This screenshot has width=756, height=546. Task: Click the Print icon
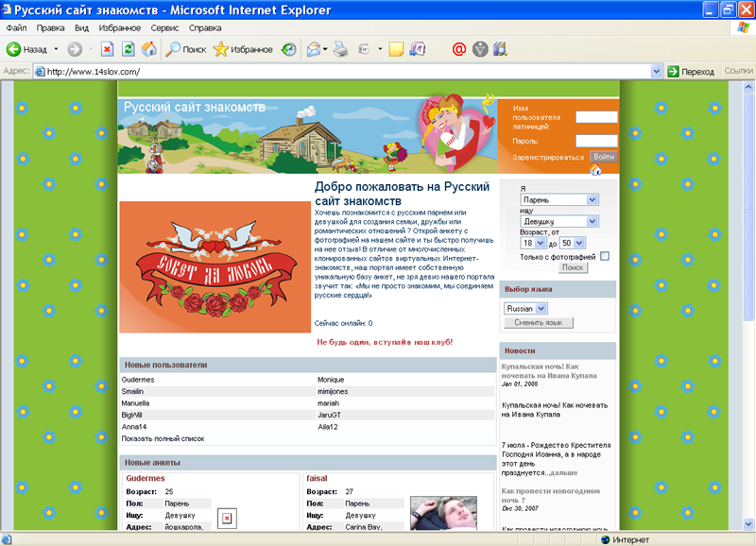pos(341,49)
